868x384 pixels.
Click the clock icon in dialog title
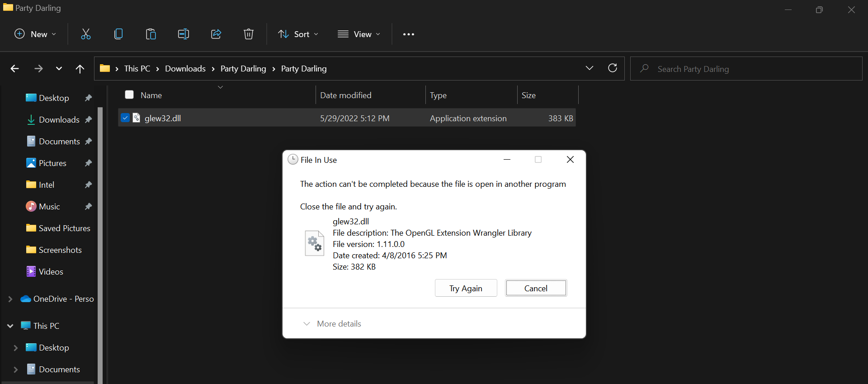pyautogui.click(x=293, y=160)
